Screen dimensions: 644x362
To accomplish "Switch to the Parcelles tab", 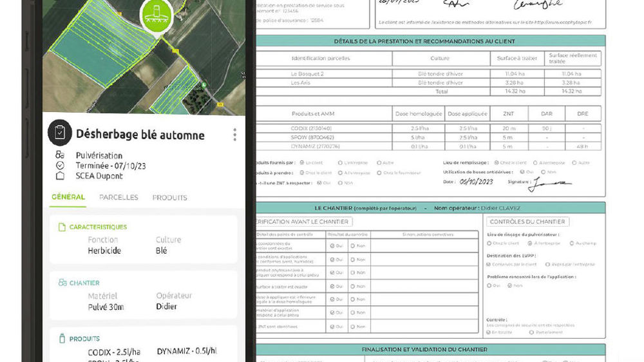I will [118, 197].
